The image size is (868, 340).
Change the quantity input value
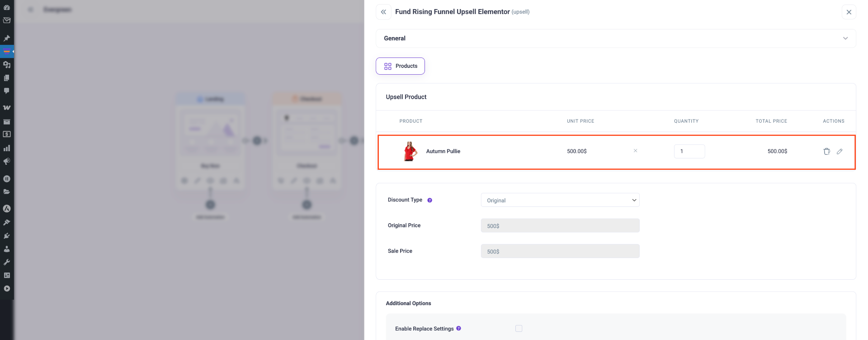point(689,151)
